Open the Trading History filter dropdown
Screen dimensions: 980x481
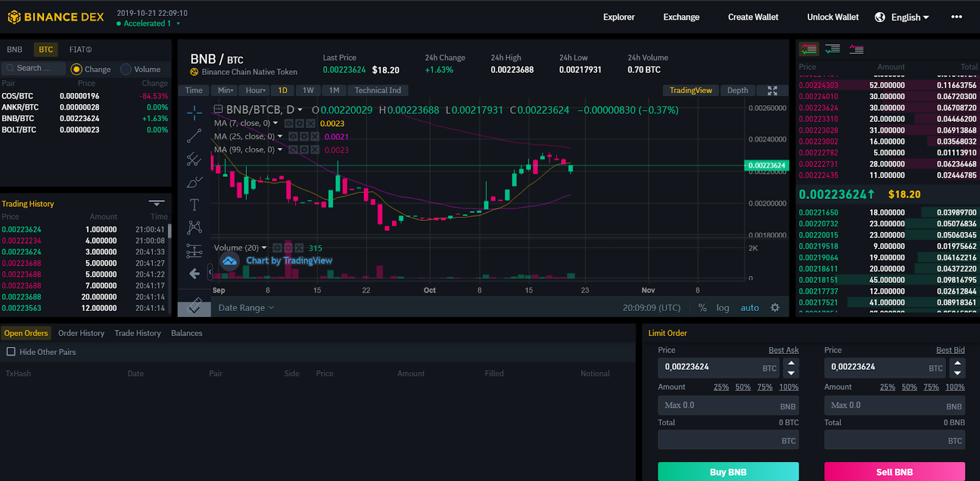[x=157, y=203]
